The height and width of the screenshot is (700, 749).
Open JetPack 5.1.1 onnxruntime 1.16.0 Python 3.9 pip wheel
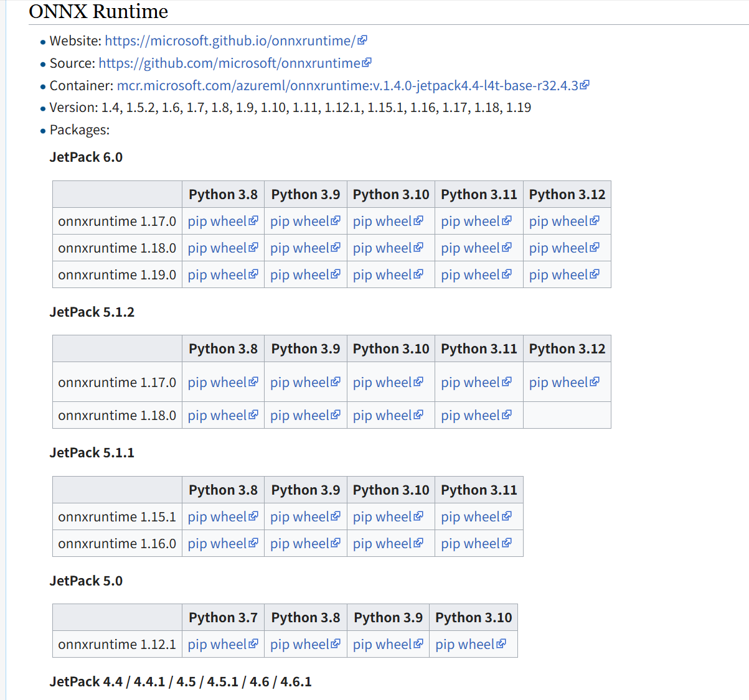point(305,544)
